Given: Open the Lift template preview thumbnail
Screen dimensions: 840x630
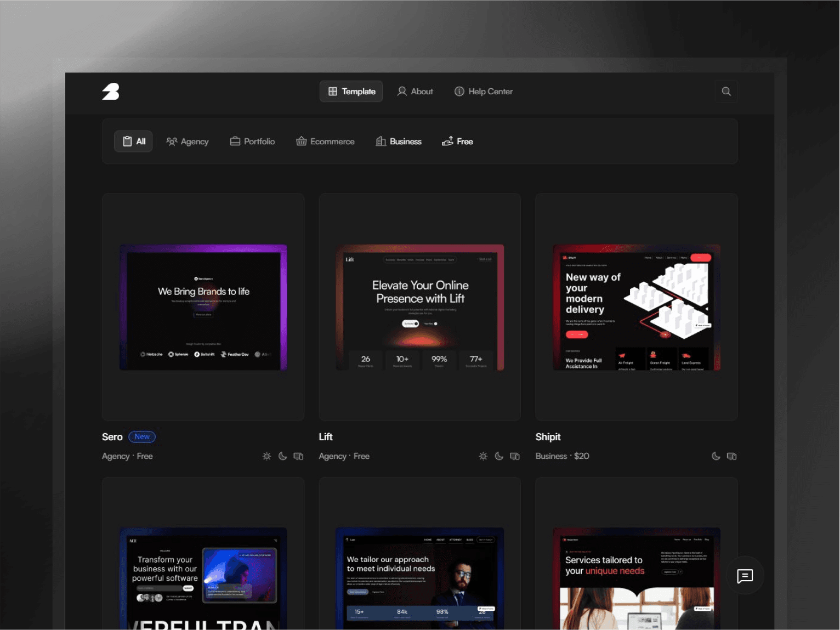Looking at the screenshot, I should coord(420,307).
